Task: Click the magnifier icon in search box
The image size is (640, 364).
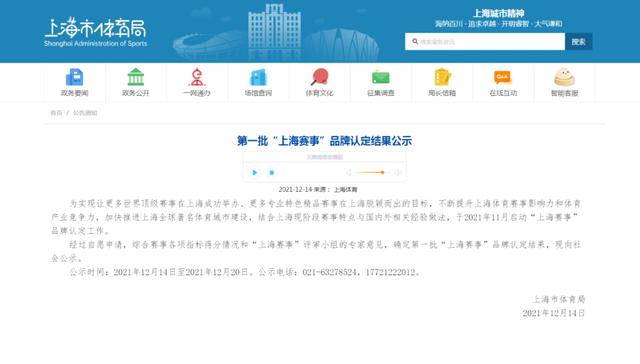Action: pos(415,42)
